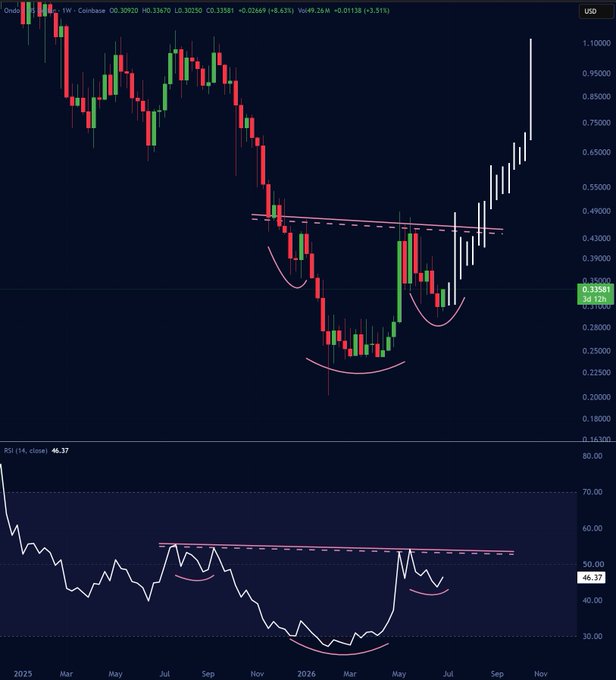Click the 60.00 RSI axis label
Screen dimensions: 616x680
click(593, 529)
